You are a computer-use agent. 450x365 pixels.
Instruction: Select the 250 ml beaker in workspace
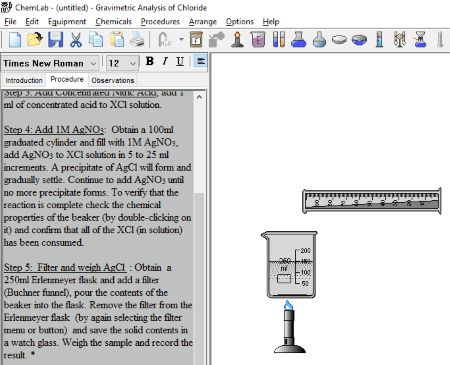pos(289,264)
